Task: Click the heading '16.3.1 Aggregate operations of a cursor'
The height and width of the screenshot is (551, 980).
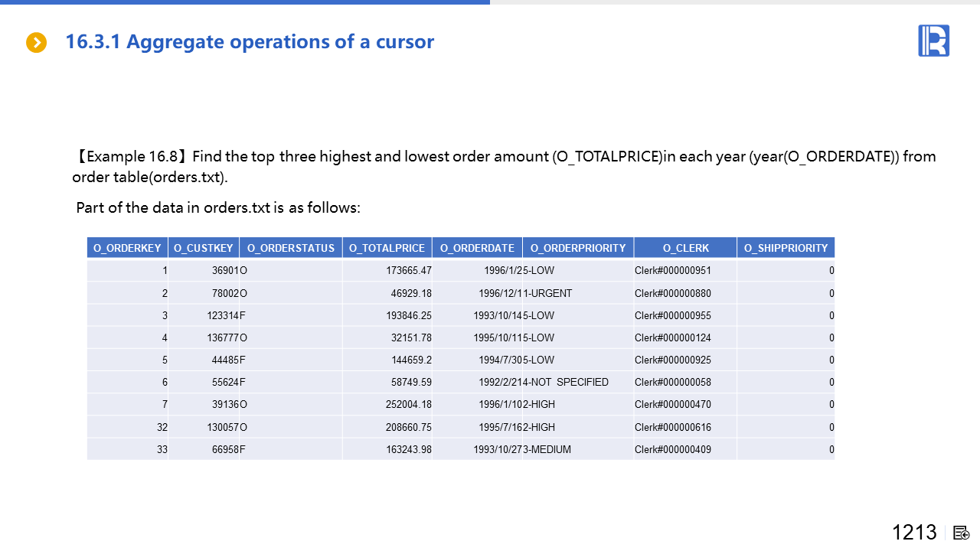Action: (x=250, y=42)
